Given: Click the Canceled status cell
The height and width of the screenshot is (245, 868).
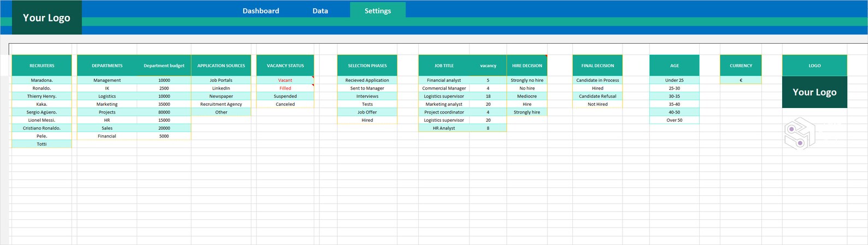Looking at the screenshot, I should [285, 104].
